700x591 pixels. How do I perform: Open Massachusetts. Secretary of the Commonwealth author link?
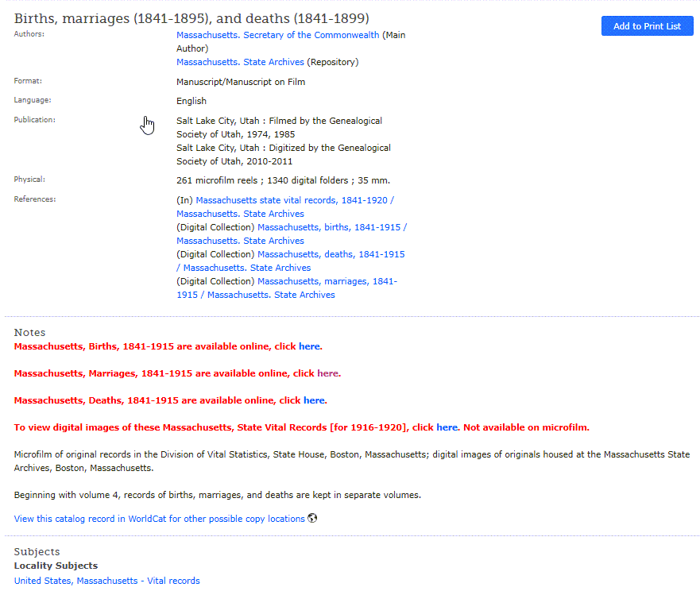click(x=277, y=36)
